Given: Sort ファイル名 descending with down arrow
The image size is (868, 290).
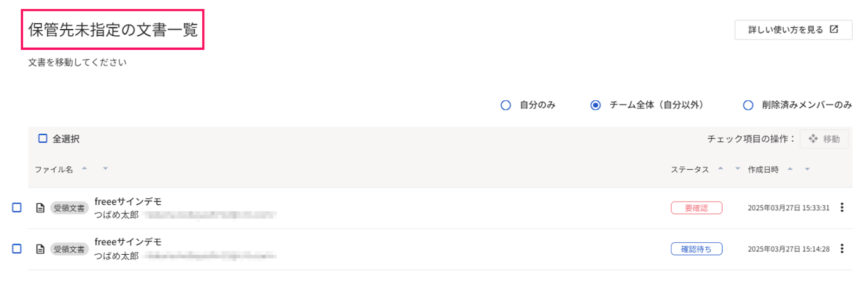Looking at the screenshot, I should pyautogui.click(x=105, y=169).
